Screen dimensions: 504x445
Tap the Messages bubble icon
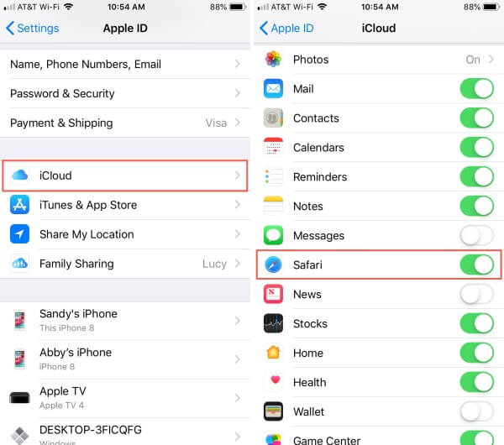point(273,235)
